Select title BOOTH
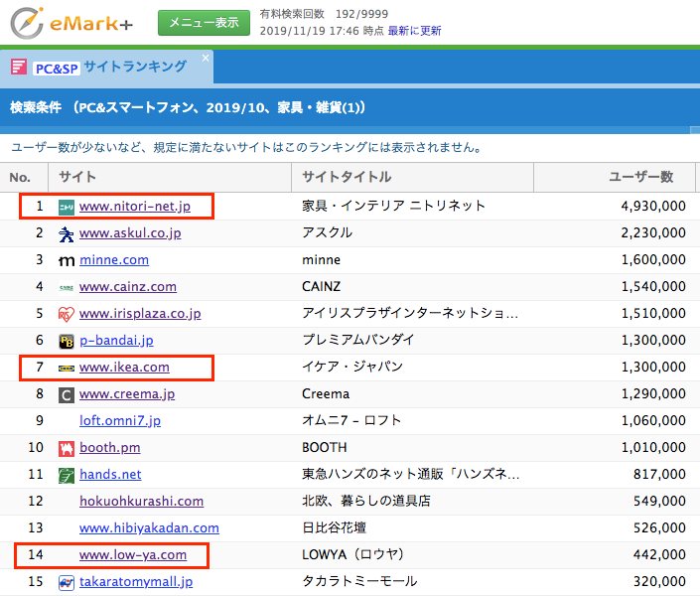Image resolution: width=700 pixels, height=596 pixels. coord(325,447)
